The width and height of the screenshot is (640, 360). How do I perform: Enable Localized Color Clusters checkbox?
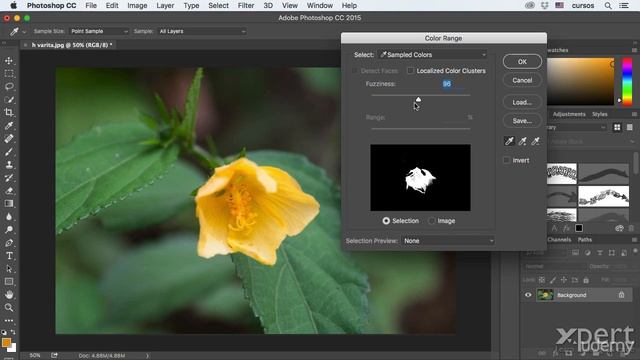(x=410, y=71)
